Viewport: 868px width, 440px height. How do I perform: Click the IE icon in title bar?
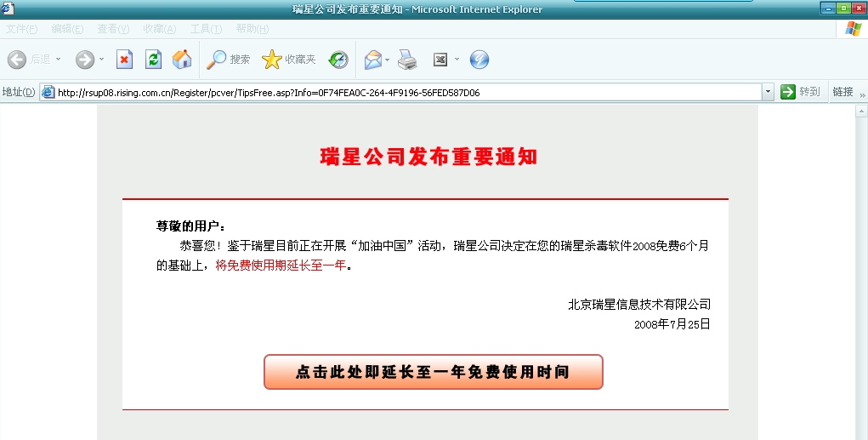tap(7, 8)
